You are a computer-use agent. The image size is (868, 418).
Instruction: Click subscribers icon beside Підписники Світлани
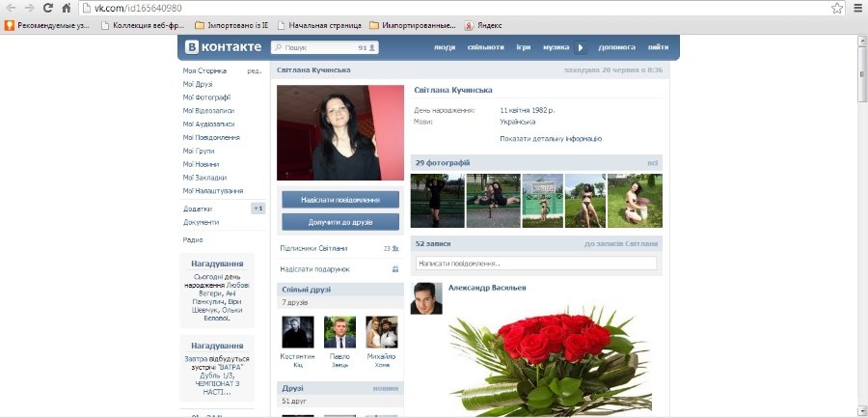(x=395, y=248)
